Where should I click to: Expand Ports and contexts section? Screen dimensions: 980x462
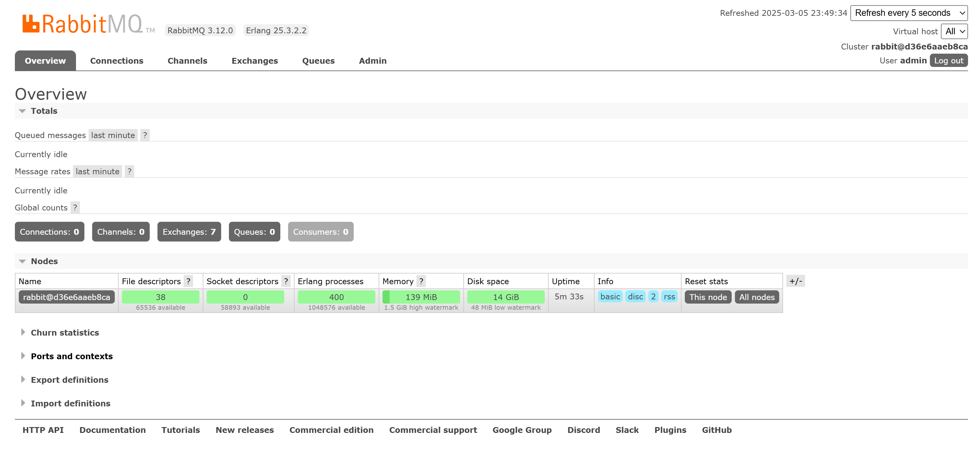pyautogui.click(x=71, y=356)
